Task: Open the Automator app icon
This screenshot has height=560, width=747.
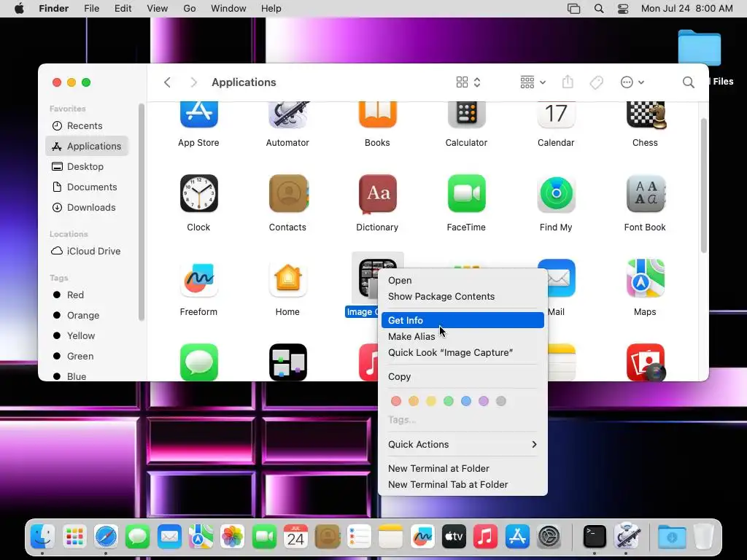Action: [287, 114]
